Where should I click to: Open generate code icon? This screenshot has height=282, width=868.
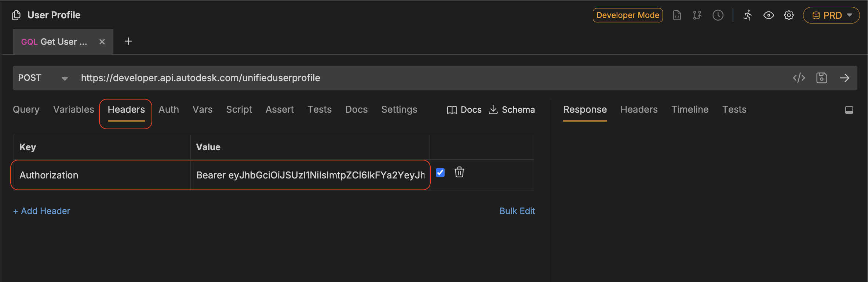[x=799, y=78]
